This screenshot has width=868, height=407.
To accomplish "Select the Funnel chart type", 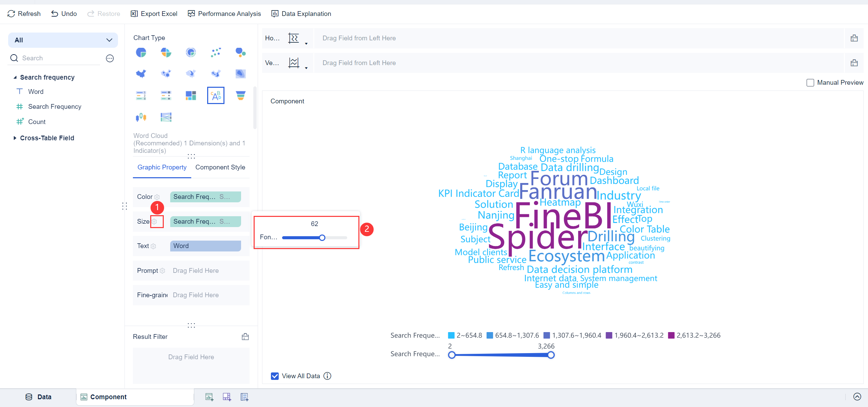I will click(x=240, y=95).
